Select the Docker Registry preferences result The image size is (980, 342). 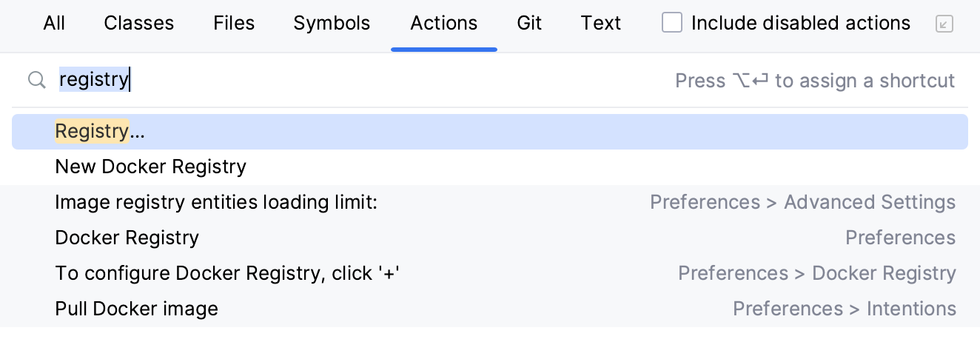pyautogui.click(x=127, y=238)
